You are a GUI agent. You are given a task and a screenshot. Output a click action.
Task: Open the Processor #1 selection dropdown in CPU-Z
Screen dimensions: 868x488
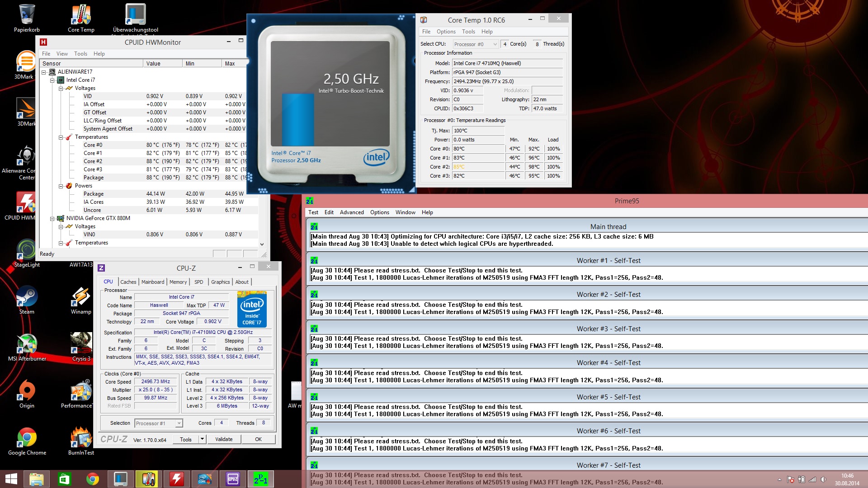pyautogui.click(x=158, y=423)
